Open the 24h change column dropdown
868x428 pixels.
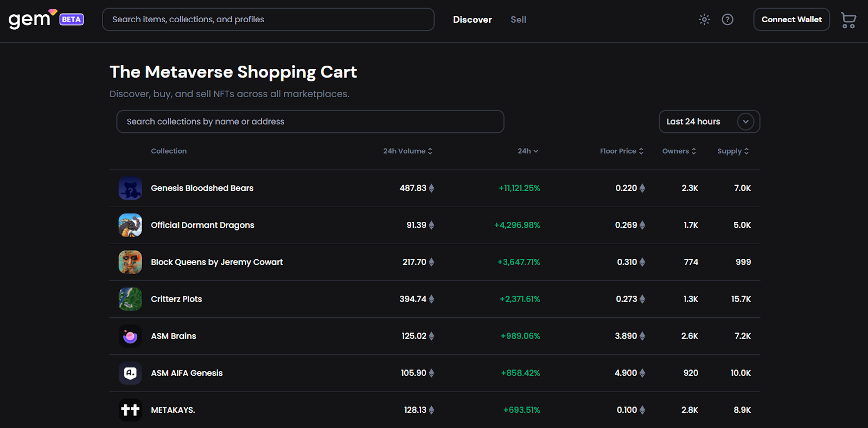pyautogui.click(x=528, y=151)
